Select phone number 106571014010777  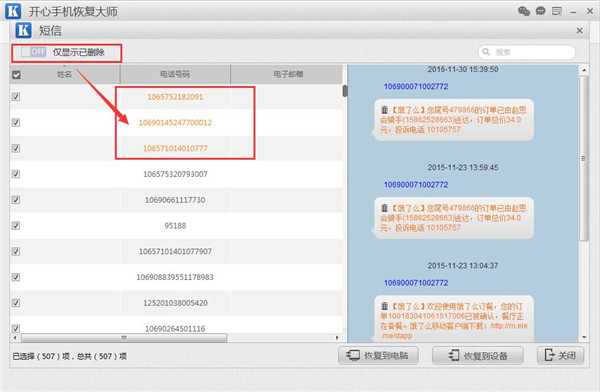175,148
